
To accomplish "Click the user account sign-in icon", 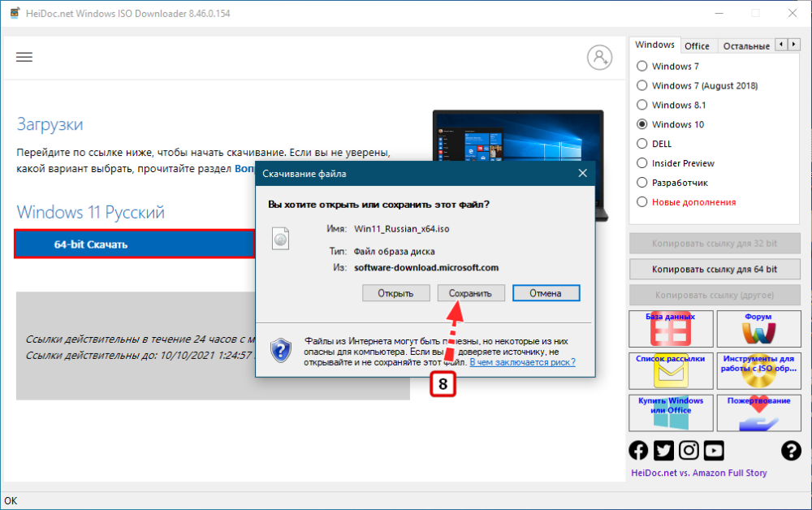I will pyautogui.click(x=600, y=58).
